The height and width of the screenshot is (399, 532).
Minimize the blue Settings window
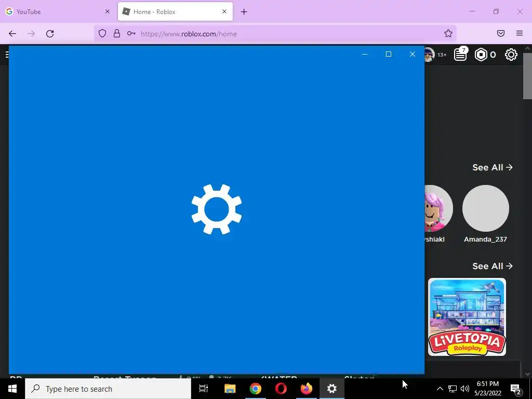pos(365,54)
